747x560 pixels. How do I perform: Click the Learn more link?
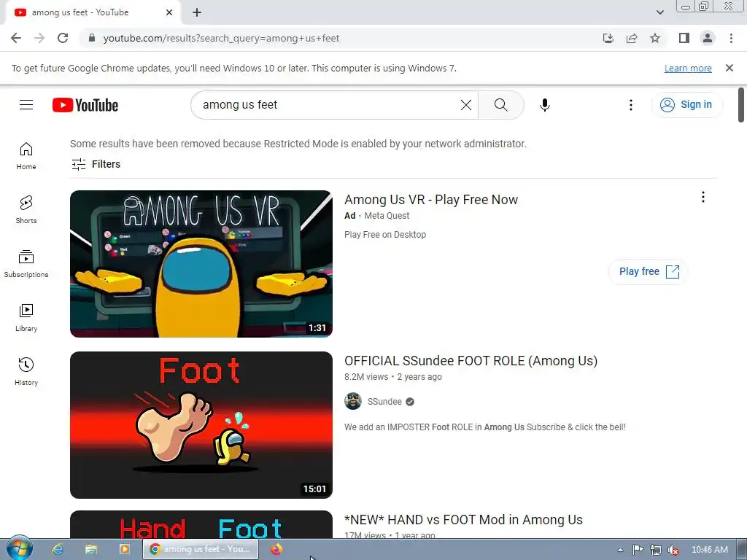[x=688, y=68]
